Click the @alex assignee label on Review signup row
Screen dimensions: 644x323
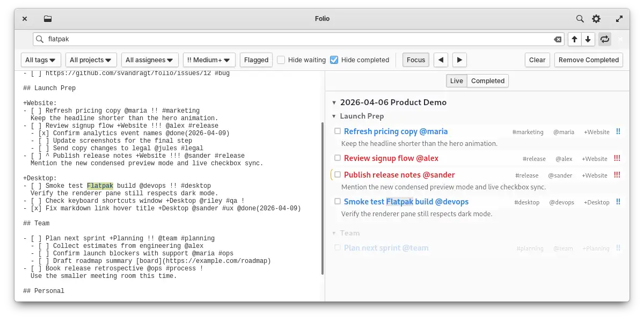pyautogui.click(x=563, y=159)
